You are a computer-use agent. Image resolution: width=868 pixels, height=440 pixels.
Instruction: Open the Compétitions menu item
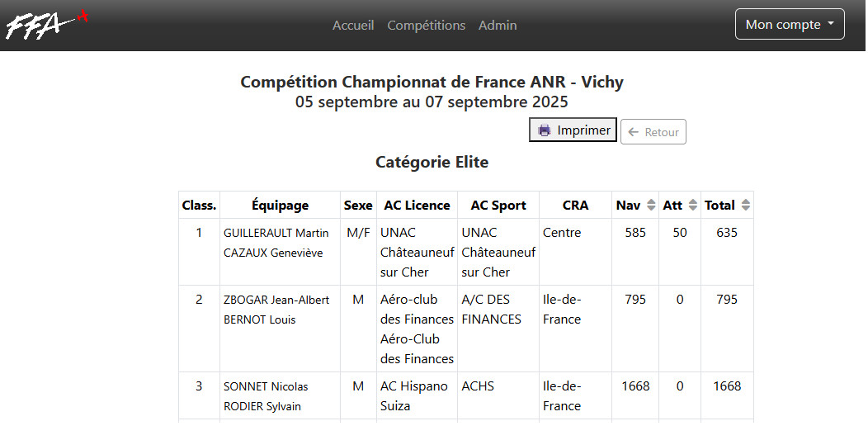click(x=427, y=26)
